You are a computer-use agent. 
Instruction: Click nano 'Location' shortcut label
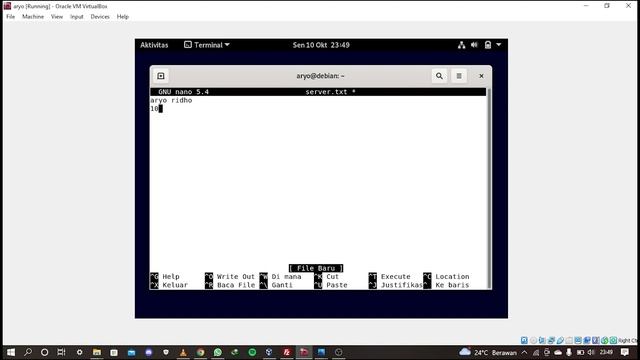click(452, 277)
